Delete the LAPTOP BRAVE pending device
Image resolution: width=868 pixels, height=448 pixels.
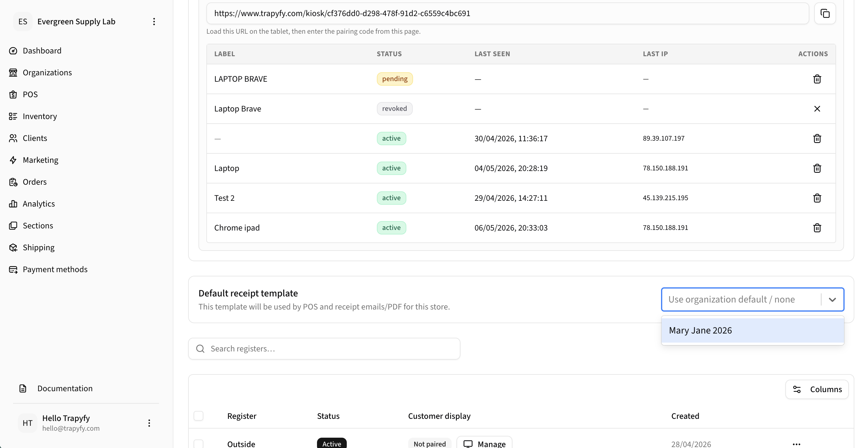(x=817, y=79)
